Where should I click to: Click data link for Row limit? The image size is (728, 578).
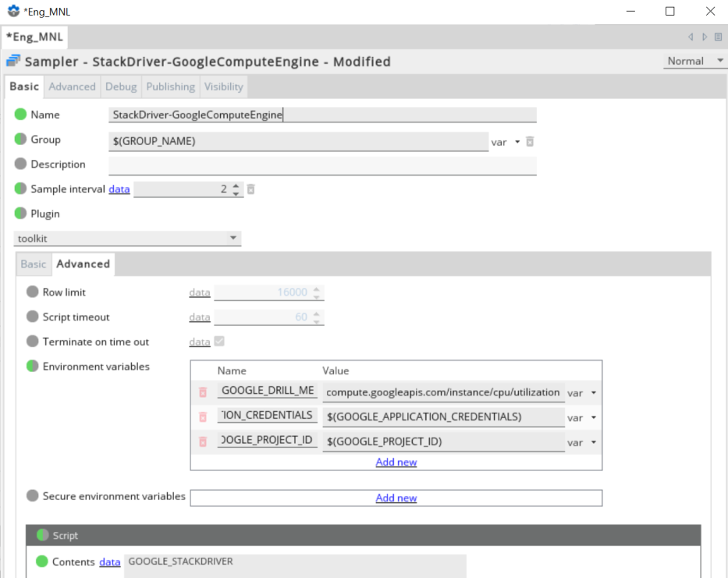pyautogui.click(x=200, y=292)
